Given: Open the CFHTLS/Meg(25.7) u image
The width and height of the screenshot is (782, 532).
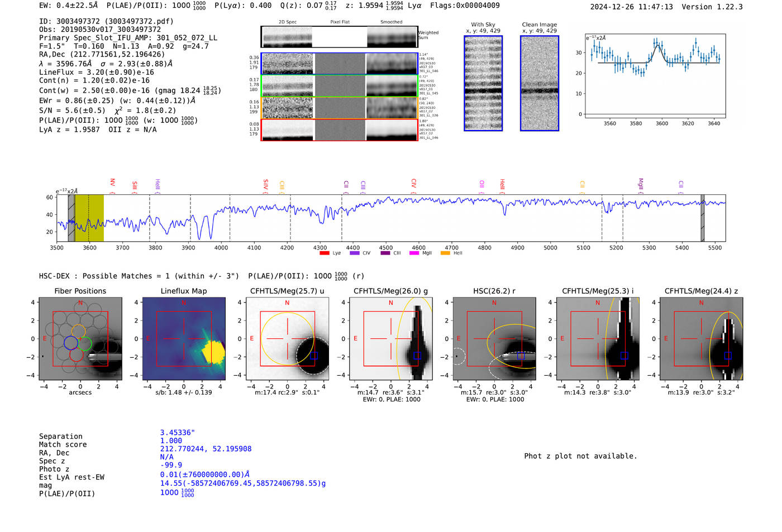Looking at the screenshot, I should click(x=287, y=338).
